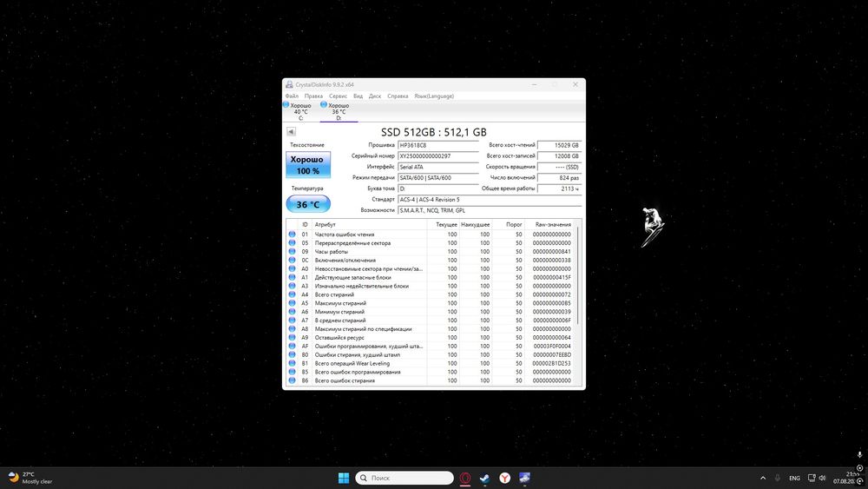Click the total host reads value 15029 GB
868x489 pixels.
[560, 145]
